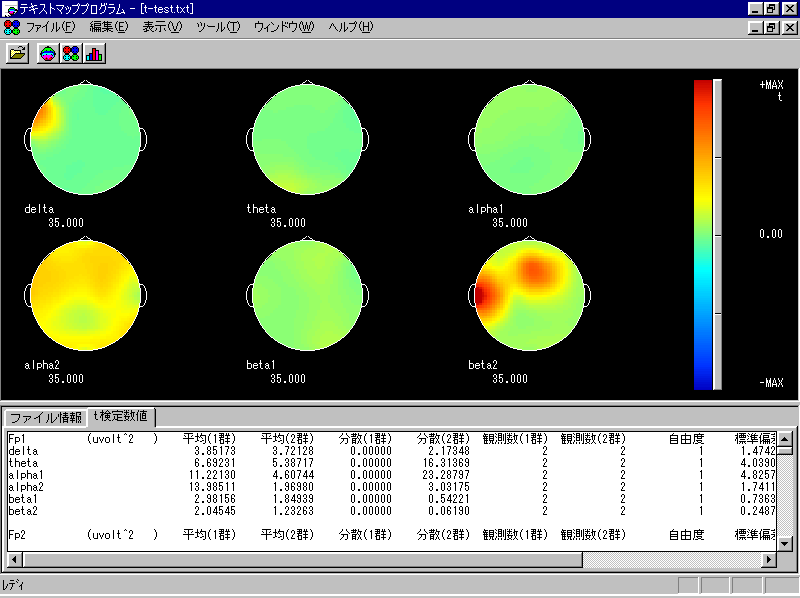The height and width of the screenshot is (598, 800).
Task: Open the ウィンドウ(W) menu
Action: click(x=284, y=26)
